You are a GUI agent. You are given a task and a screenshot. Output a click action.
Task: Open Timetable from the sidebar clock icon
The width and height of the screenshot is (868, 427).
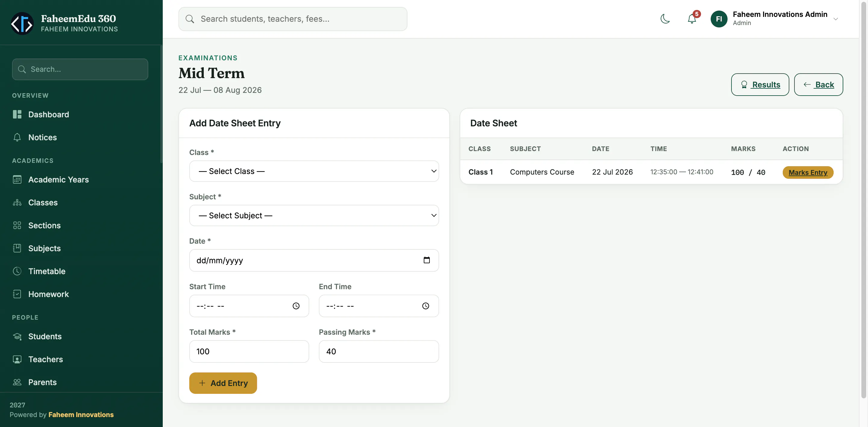[17, 271]
